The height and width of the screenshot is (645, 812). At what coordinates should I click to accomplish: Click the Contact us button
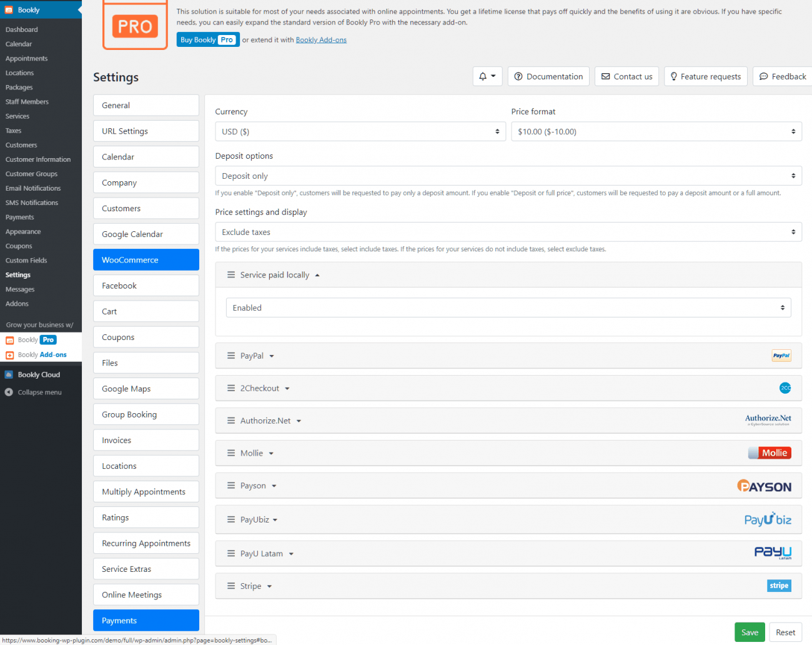click(x=626, y=76)
